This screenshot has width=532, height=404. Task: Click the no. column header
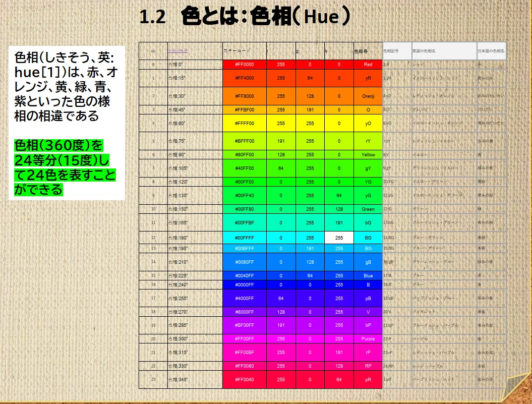[x=153, y=51]
